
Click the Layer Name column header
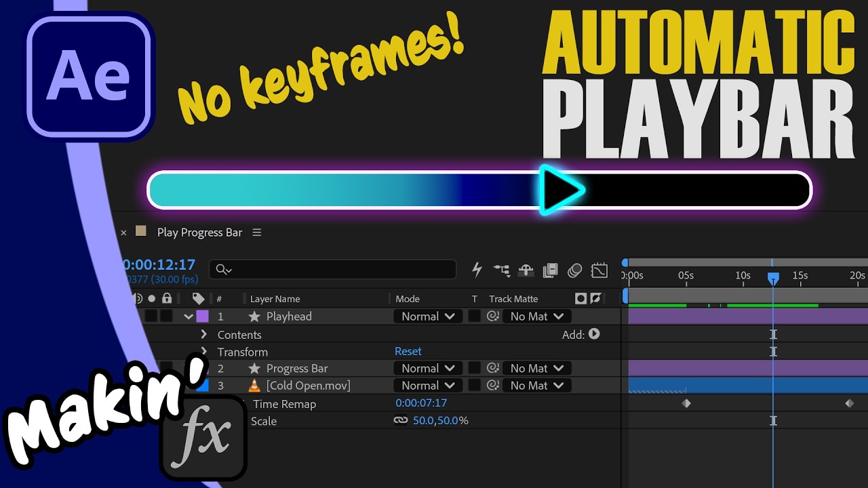click(x=275, y=299)
